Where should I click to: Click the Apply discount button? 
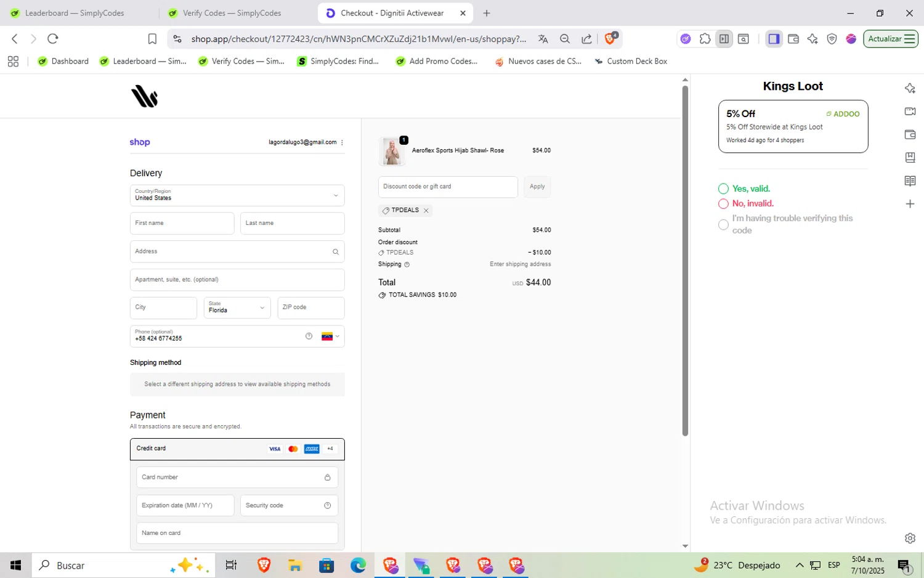[537, 187]
